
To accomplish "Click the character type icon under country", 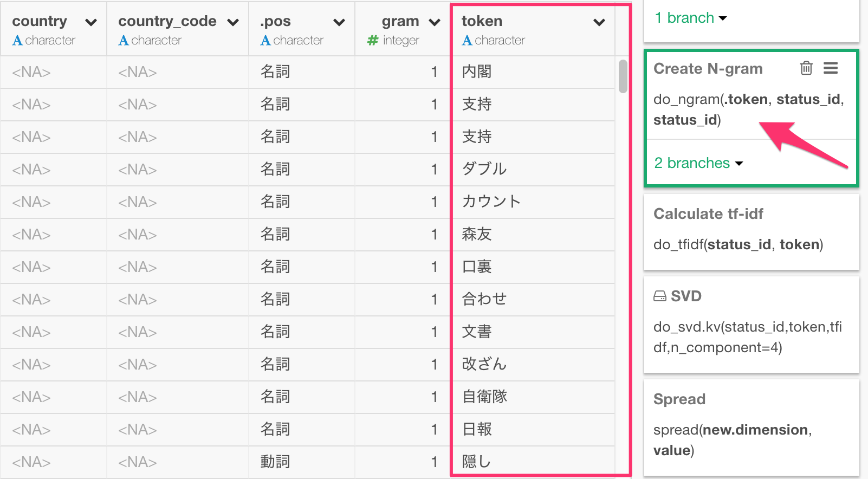I will tap(17, 41).
